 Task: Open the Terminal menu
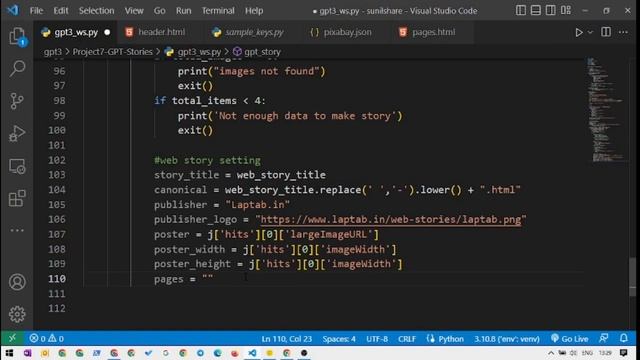(218, 11)
